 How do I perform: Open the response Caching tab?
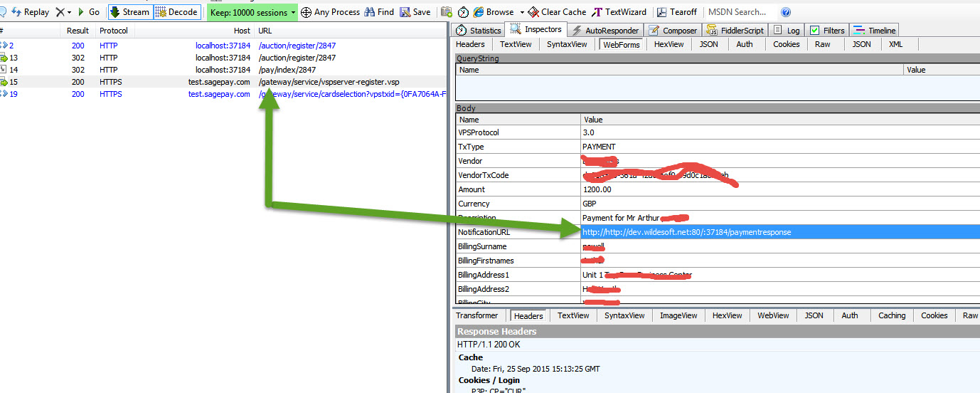(x=892, y=315)
